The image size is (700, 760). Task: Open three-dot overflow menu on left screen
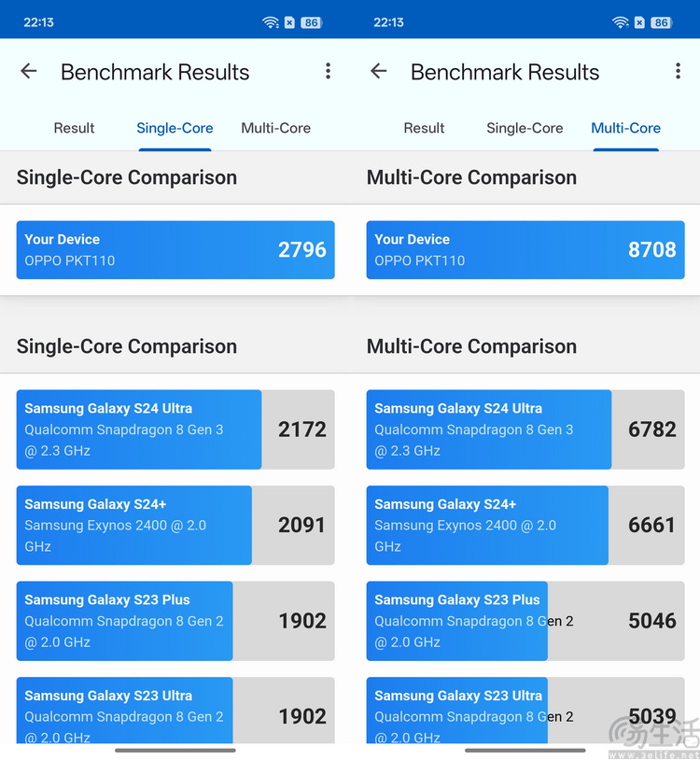pos(328,72)
